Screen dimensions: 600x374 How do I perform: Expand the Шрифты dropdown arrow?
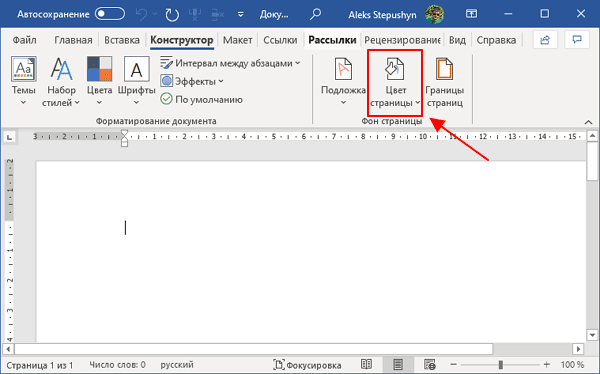[x=137, y=103]
